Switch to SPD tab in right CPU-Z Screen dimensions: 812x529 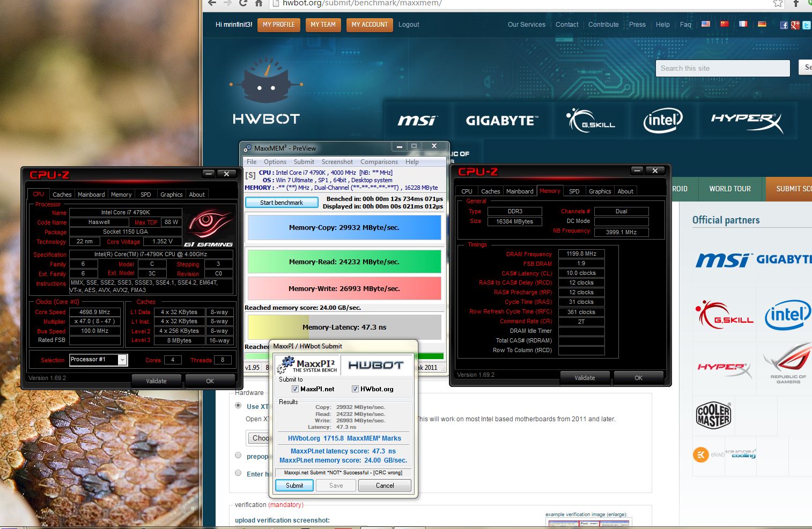click(x=574, y=191)
